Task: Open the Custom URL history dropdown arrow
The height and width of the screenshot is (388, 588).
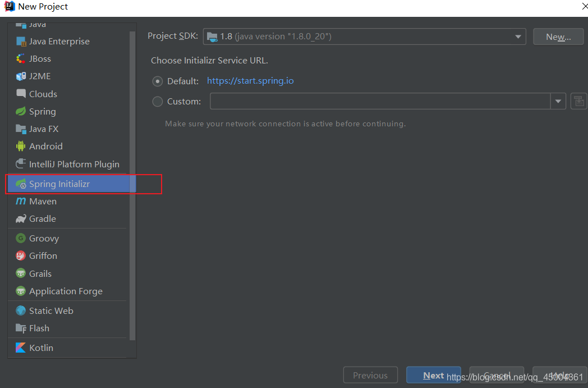Action: point(558,101)
